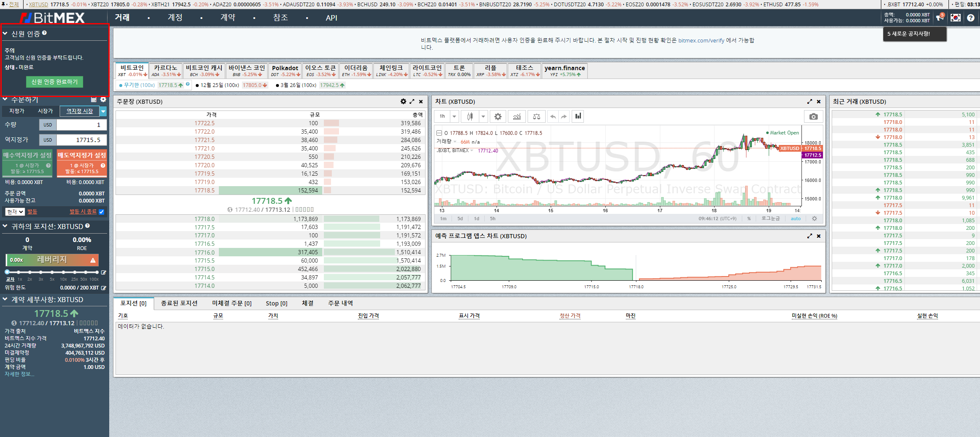This screenshot has width=980, height=437.
Task: Click the 5 new announcements notification
Action: point(915,34)
